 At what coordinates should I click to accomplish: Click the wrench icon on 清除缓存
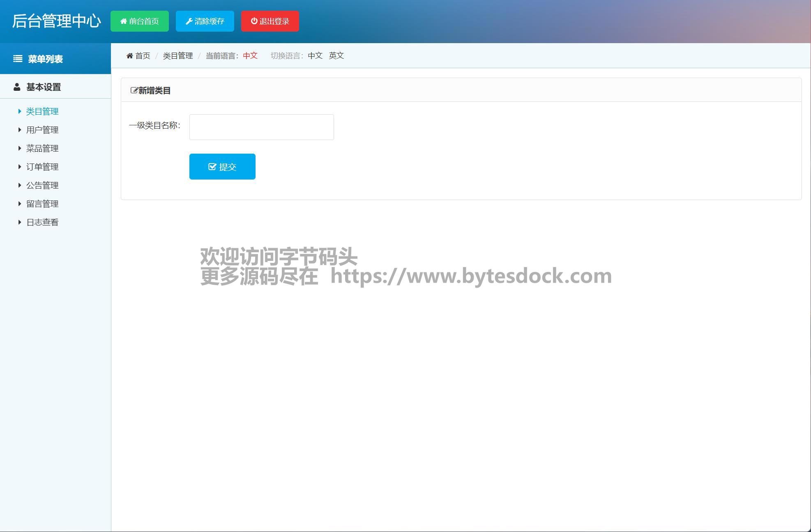point(189,21)
